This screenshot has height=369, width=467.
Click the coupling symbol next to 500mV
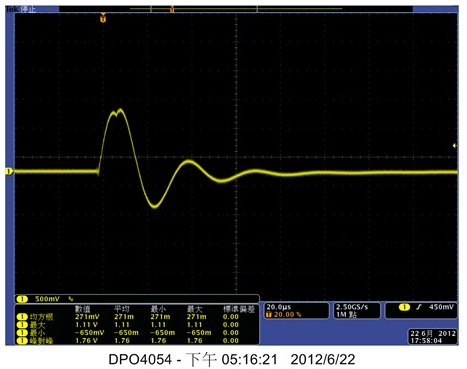pyautogui.click(x=71, y=299)
